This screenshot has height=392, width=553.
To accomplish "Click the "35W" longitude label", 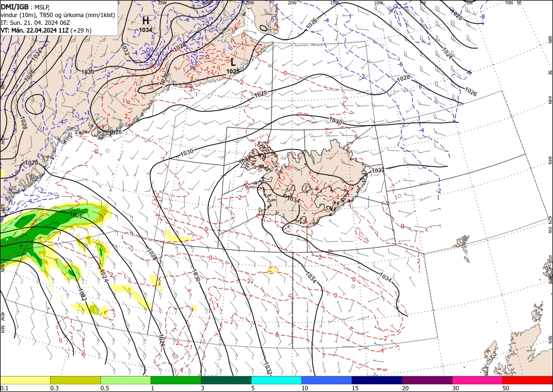I will tap(162, 2).
